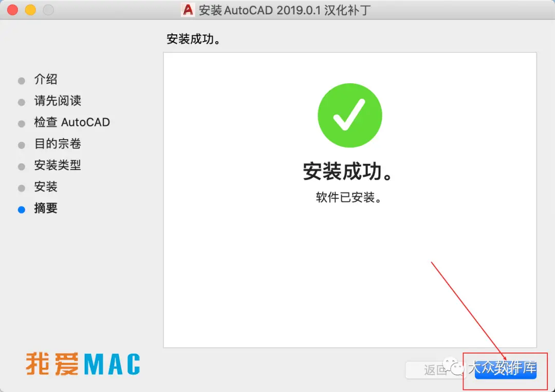Click the 软件已安装。 message text
The height and width of the screenshot is (392, 555).
349,197
